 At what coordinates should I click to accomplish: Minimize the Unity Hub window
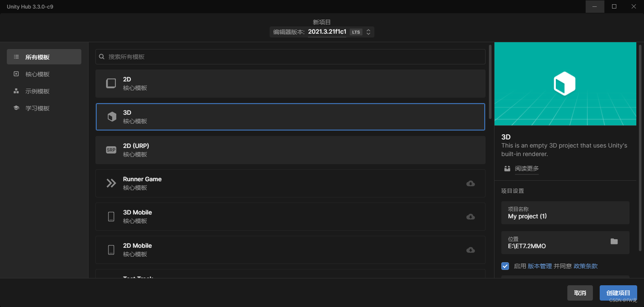[595, 6]
